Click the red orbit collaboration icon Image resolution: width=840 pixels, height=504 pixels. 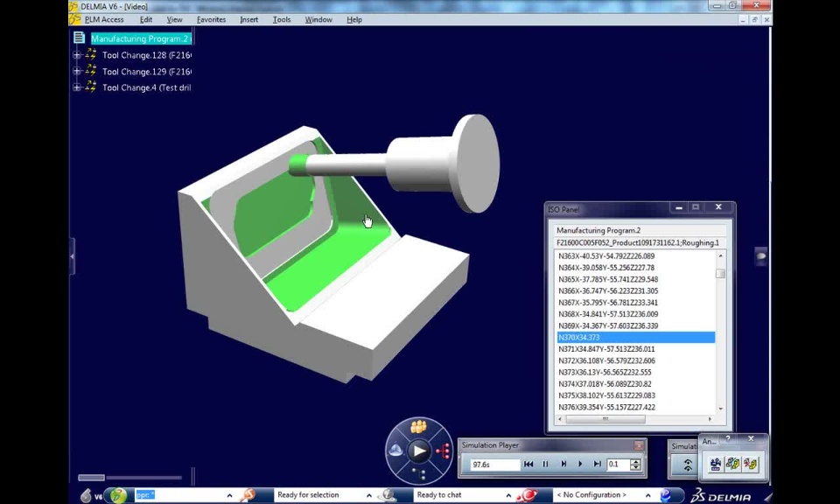pyautogui.click(x=527, y=495)
